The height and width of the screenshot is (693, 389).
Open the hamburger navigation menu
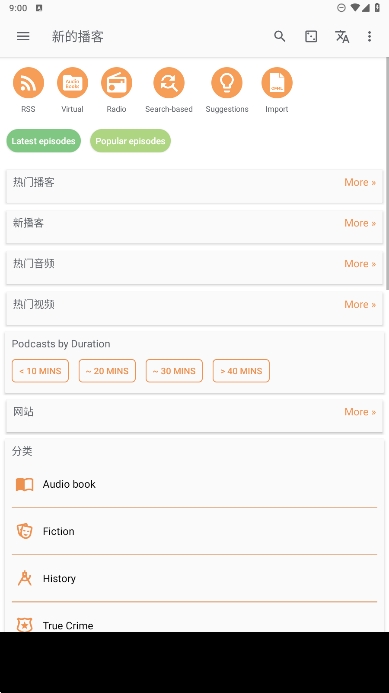pyautogui.click(x=23, y=36)
